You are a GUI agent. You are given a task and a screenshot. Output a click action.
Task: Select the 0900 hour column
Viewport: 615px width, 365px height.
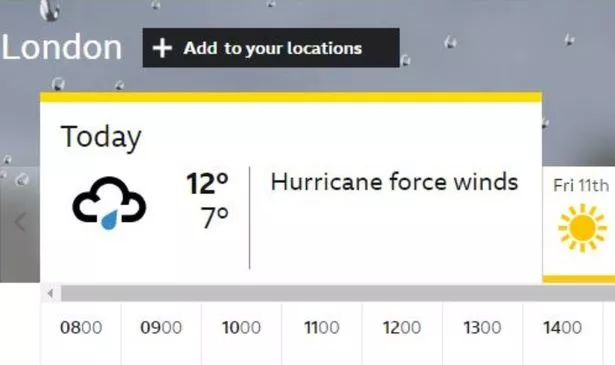[x=161, y=334]
